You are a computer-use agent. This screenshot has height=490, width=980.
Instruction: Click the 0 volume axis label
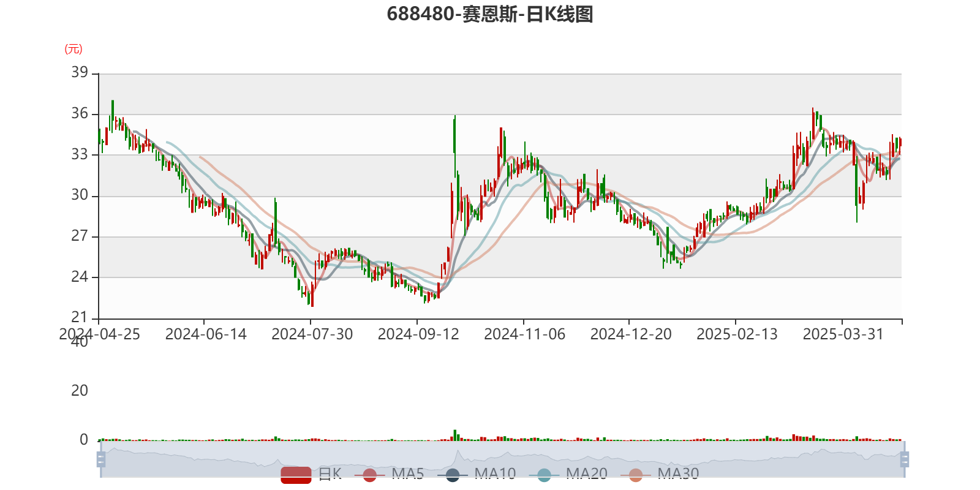[x=84, y=440]
